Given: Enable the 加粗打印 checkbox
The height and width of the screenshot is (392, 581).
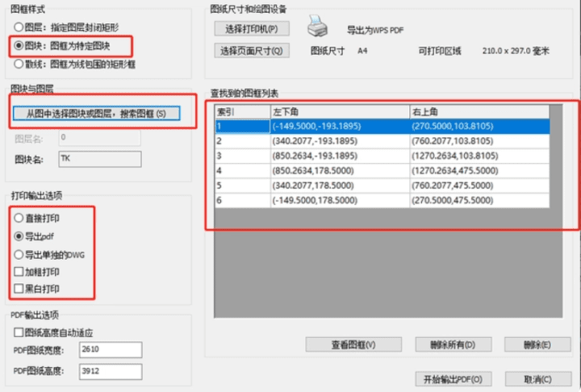Looking at the screenshot, I should [x=19, y=272].
